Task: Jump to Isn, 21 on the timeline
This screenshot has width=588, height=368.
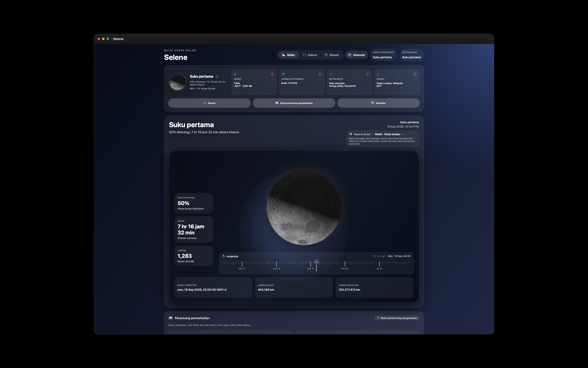Action: click(379, 269)
